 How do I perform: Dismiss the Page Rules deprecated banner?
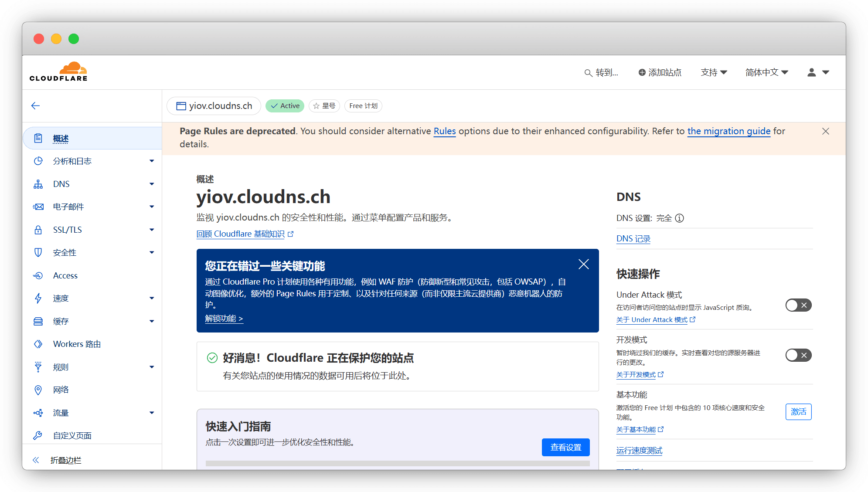825,131
